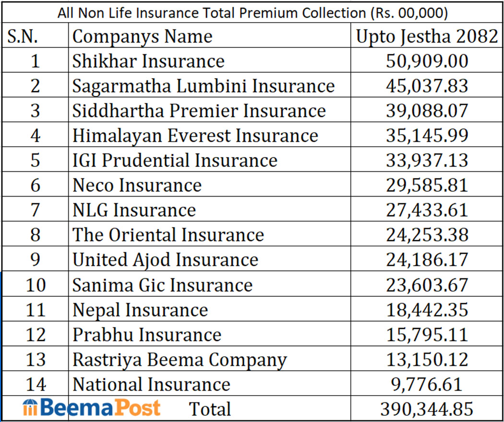Select the table title header cell
504x422 pixels.
[x=252, y=12]
